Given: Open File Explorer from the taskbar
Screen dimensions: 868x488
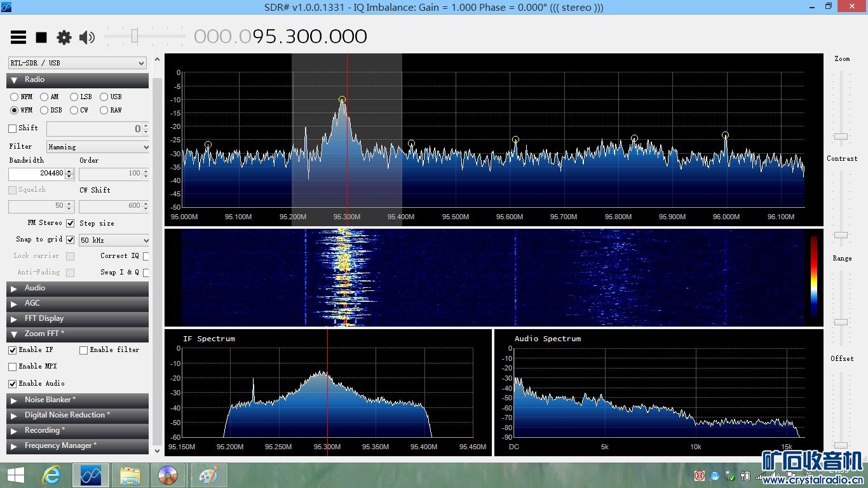Looking at the screenshot, I should coord(130,475).
